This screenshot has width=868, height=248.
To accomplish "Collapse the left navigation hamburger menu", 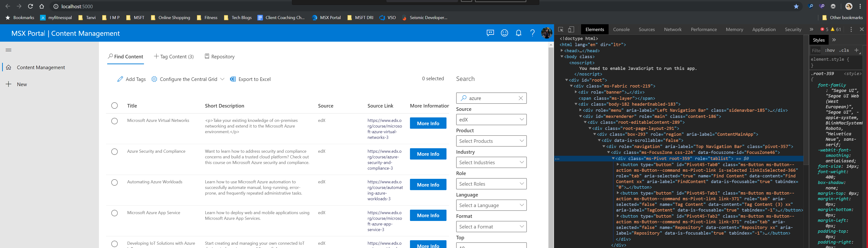I will [x=9, y=50].
